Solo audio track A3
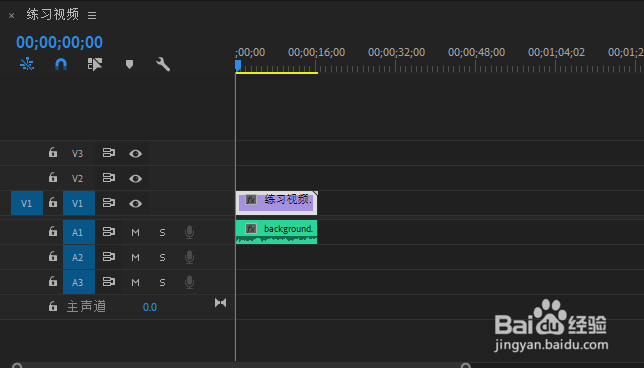Screen dimensions: 644x368 (x=162, y=283)
